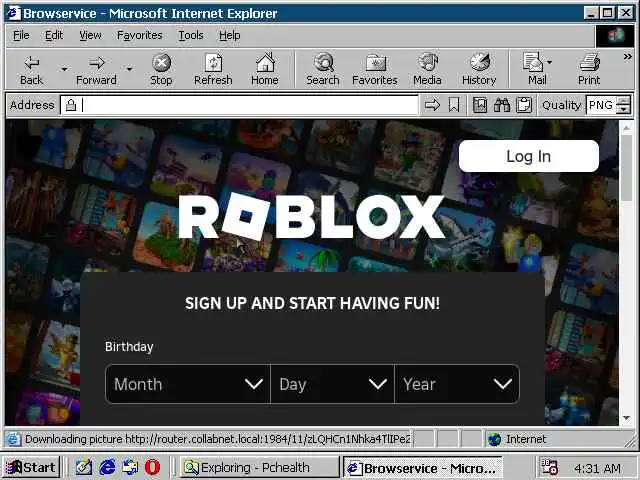Click the bookmarks book icon
The height and width of the screenshot is (480, 640).
click(x=480, y=105)
